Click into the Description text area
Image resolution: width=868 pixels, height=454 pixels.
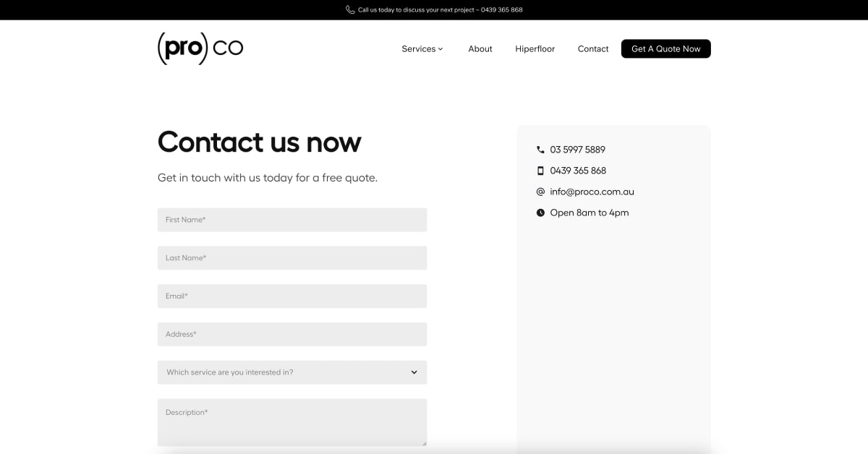click(292, 423)
